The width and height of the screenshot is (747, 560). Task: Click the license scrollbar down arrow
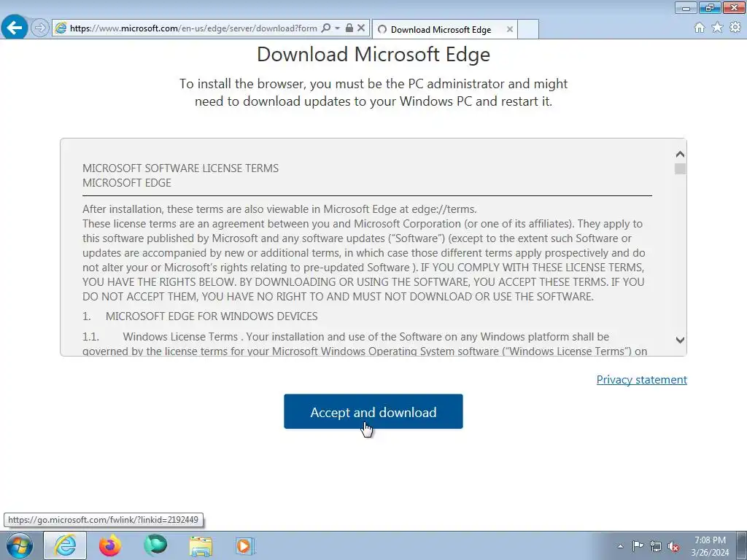(x=681, y=340)
